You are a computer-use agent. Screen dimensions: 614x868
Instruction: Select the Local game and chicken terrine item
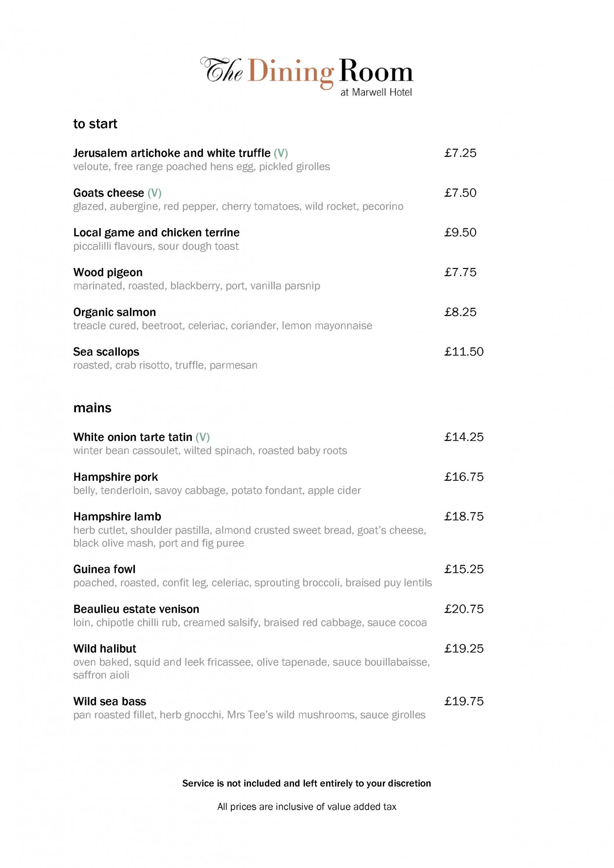click(156, 232)
